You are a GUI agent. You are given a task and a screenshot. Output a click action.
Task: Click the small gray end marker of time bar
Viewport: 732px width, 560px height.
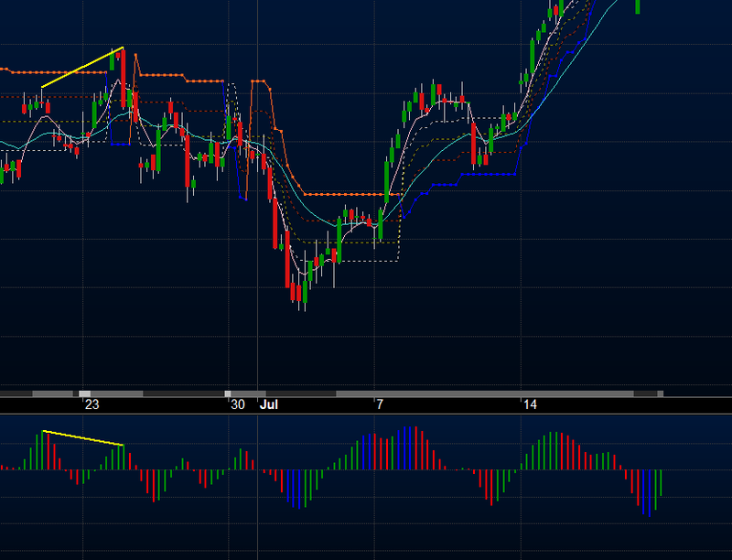tap(660, 394)
